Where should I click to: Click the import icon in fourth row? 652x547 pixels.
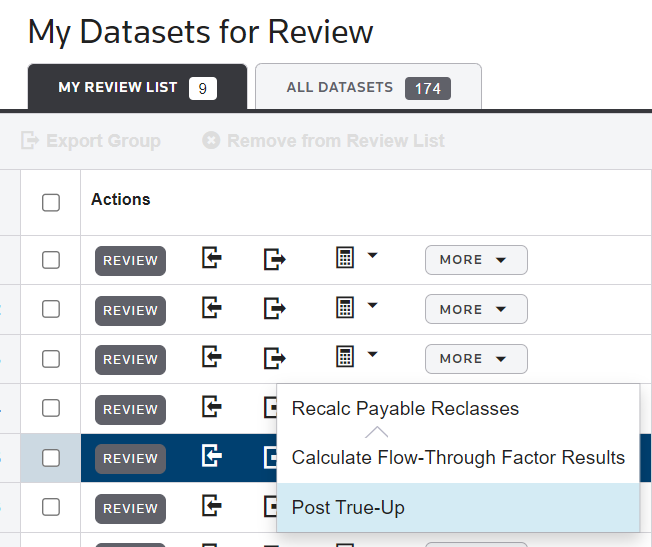(211, 407)
